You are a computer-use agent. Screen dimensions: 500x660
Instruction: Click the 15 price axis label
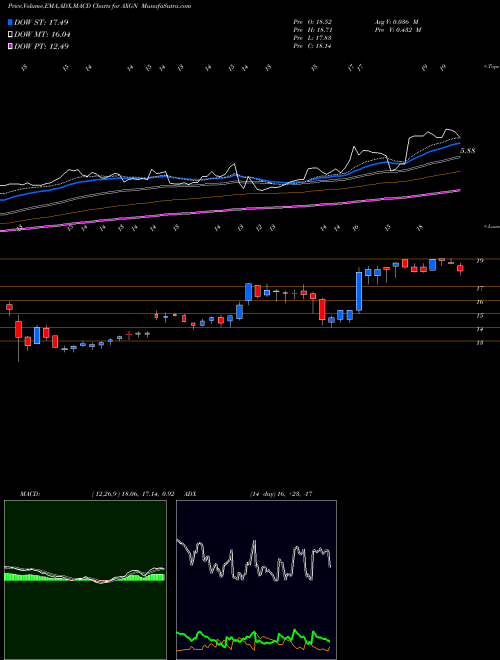pos(479,315)
